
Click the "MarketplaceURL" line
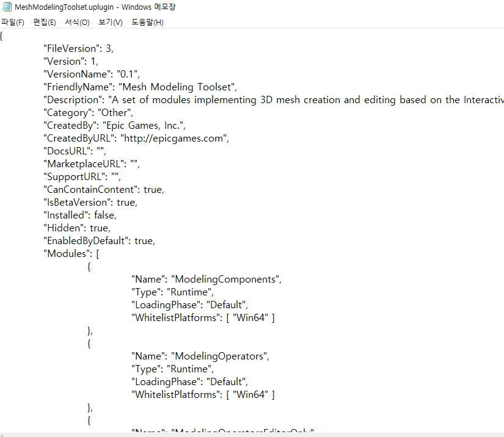click(x=92, y=164)
